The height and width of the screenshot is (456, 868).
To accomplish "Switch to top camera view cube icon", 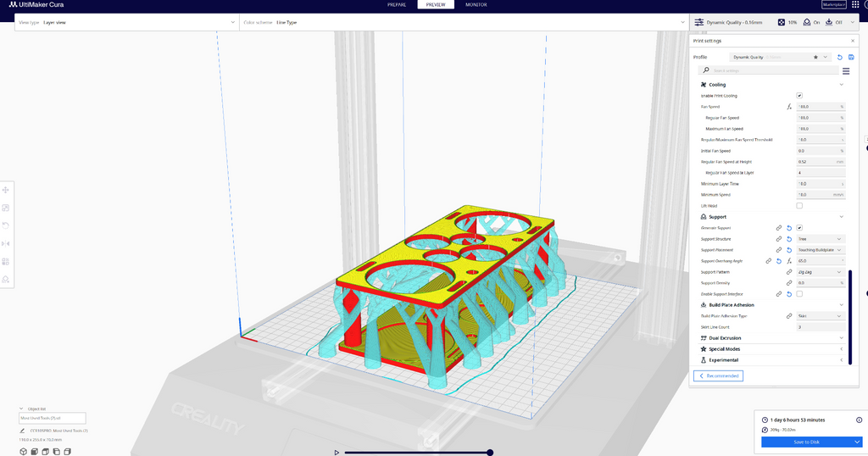I will click(x=46, y=452).
